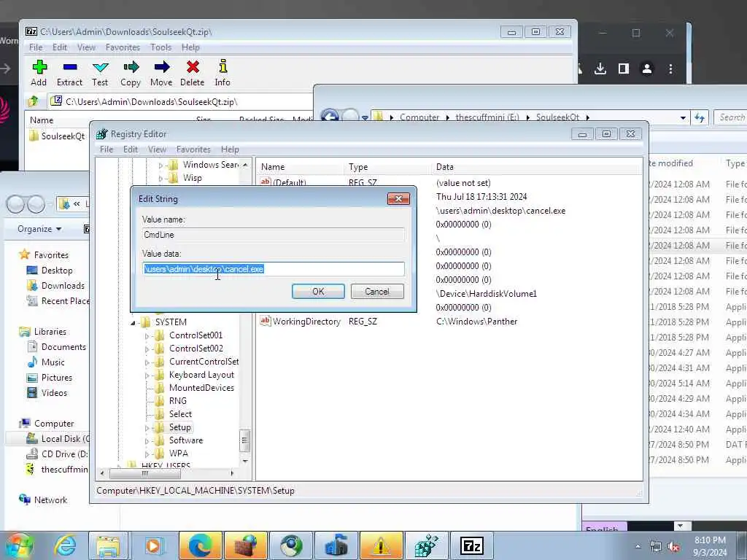The width and height of the screenshot is (747, 560).
Task: Show hidden tray icons arrow
Action: pyautogui.click(x=638, y=546)
